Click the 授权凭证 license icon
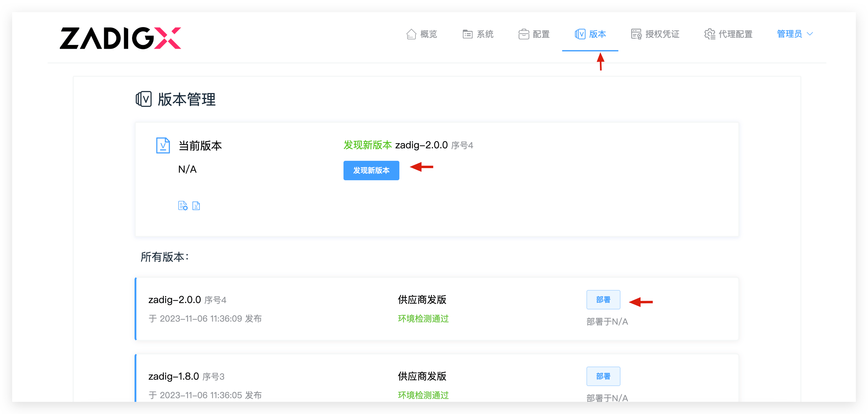 tap(636, 34)
